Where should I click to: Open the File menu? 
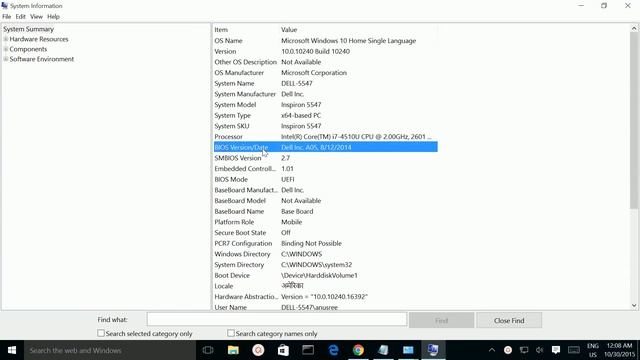[7, 17]
